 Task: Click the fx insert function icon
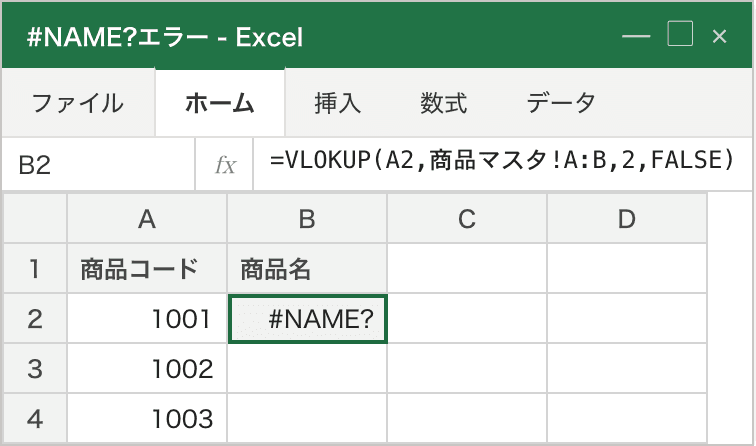225,164
